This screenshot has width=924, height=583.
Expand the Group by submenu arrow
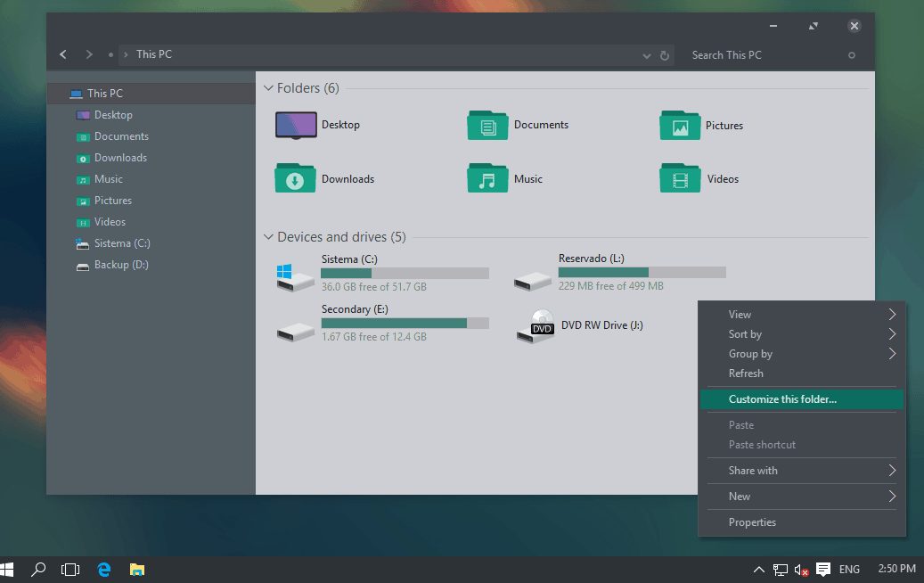(x=892, y=353)
